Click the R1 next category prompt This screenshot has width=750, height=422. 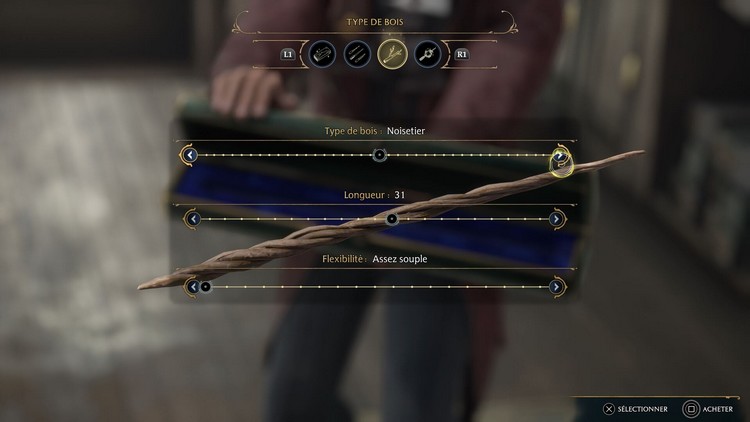click(462, 55)
